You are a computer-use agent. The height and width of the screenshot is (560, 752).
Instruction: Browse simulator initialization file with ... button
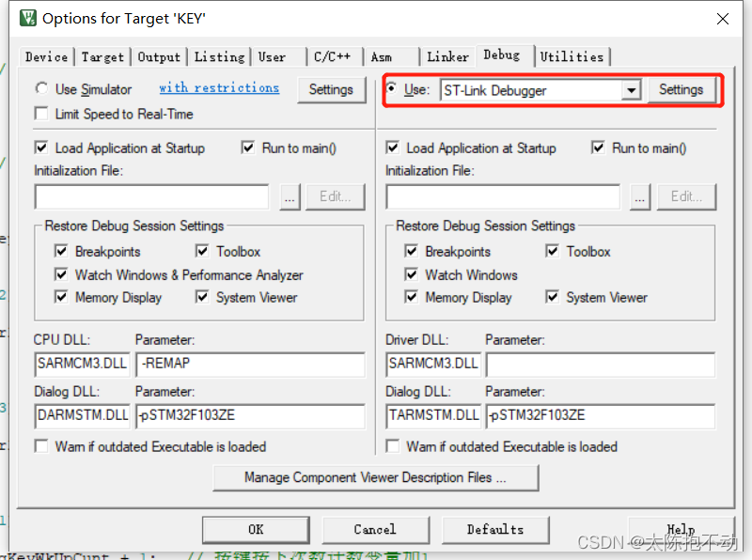point(290,196)
